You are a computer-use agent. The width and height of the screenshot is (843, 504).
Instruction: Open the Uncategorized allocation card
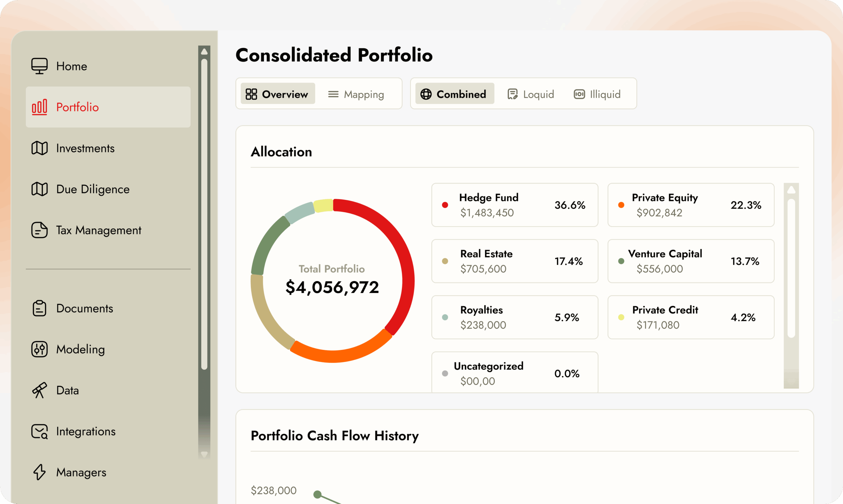(515, 373)
